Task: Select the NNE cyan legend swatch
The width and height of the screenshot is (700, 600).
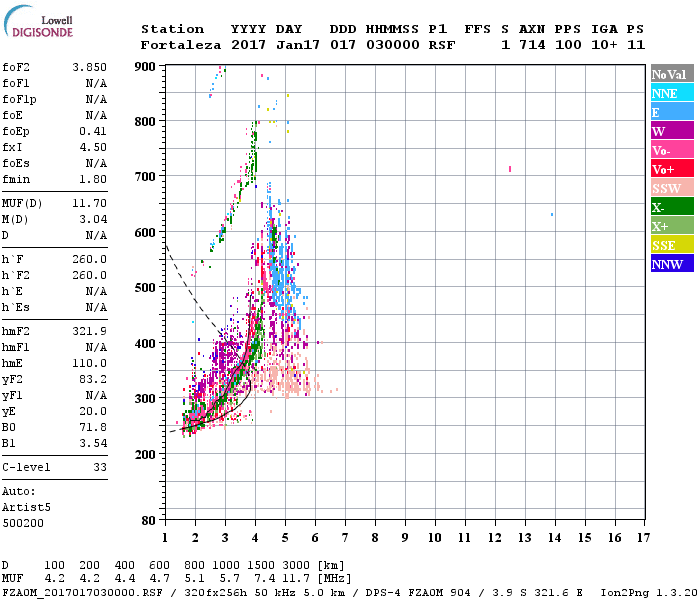Action: [x=672, y=93]
